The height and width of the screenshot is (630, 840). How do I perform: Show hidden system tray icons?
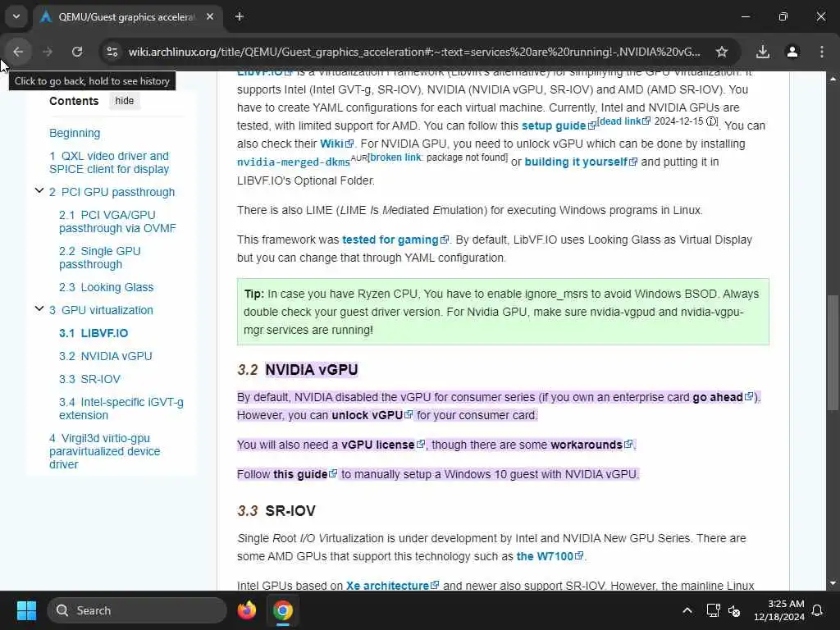(687, 610)
